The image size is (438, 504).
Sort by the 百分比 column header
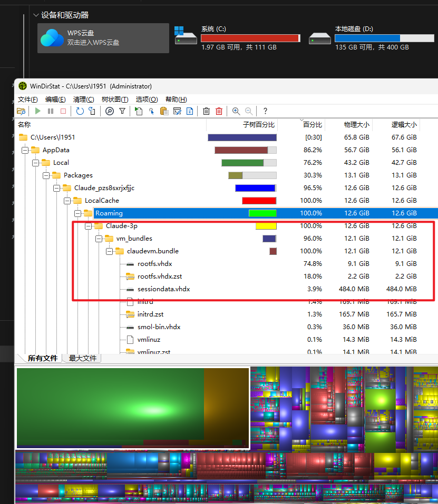pyautogui.click(x=301, y=125)
